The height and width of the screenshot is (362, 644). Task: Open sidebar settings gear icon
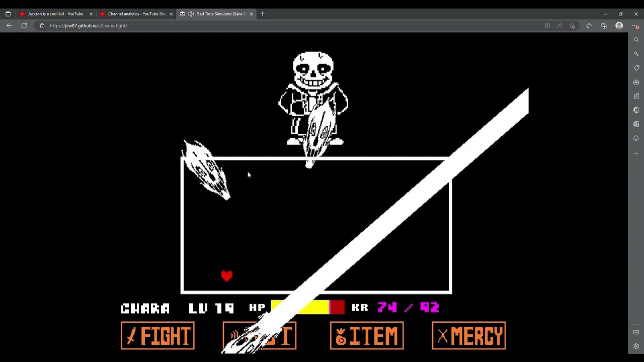[636, 346]
